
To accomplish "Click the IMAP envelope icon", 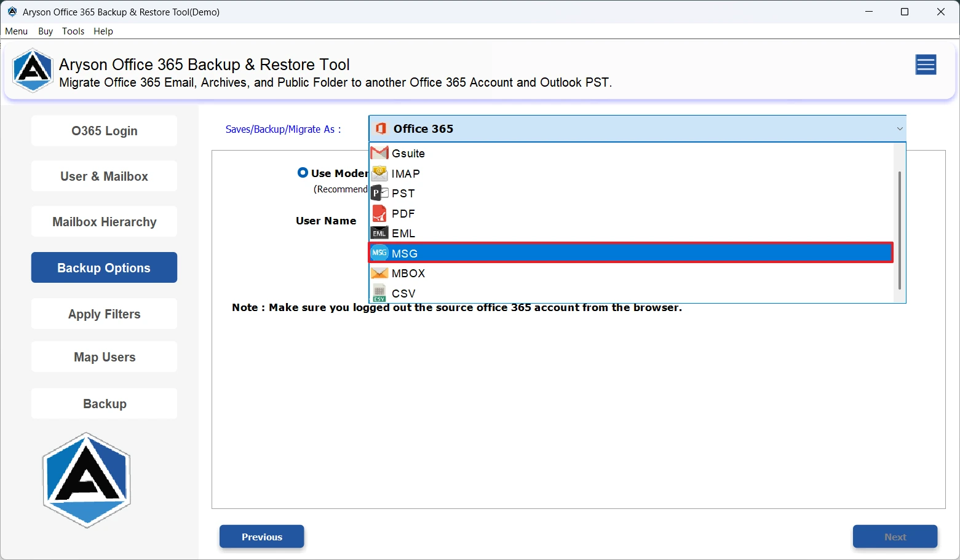I will (x=379, y=173).
